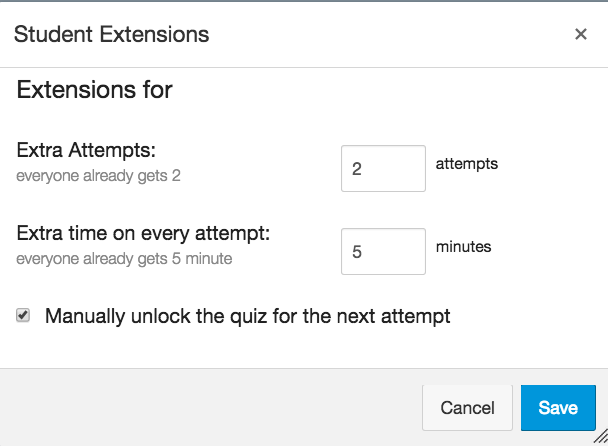Click the Student Extensions title text
The width and height of the screenshot is (608, 446).
(111, 34)
